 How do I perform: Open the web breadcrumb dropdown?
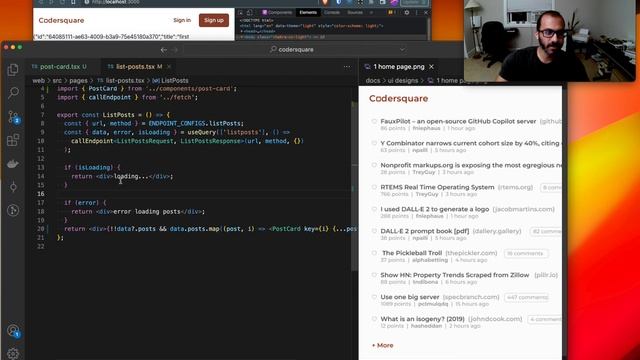click(38, 81)
